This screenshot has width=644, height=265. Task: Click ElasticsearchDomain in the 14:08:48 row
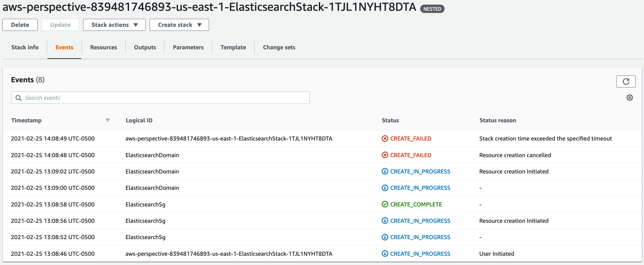(152, 155)
